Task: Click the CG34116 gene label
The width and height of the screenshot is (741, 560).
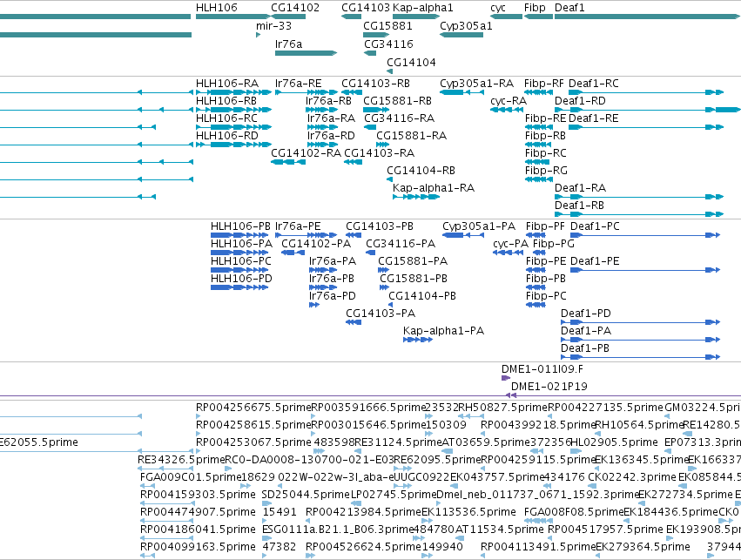Action: [388, 44]
